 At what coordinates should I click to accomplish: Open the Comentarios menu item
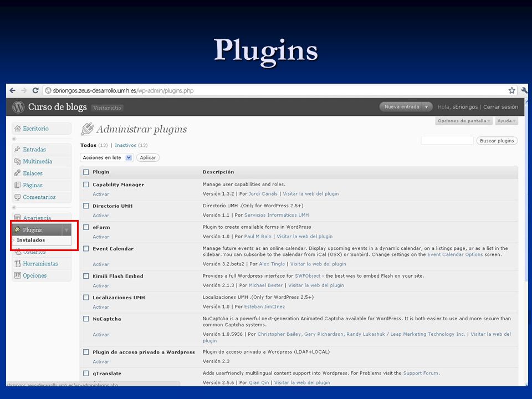tap(39, 197)
